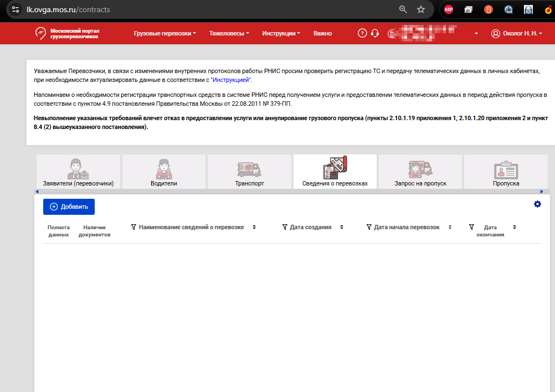This screenshot has width=555, height=392.
Task: Bookmark this page with star icon
Action: 421,9
